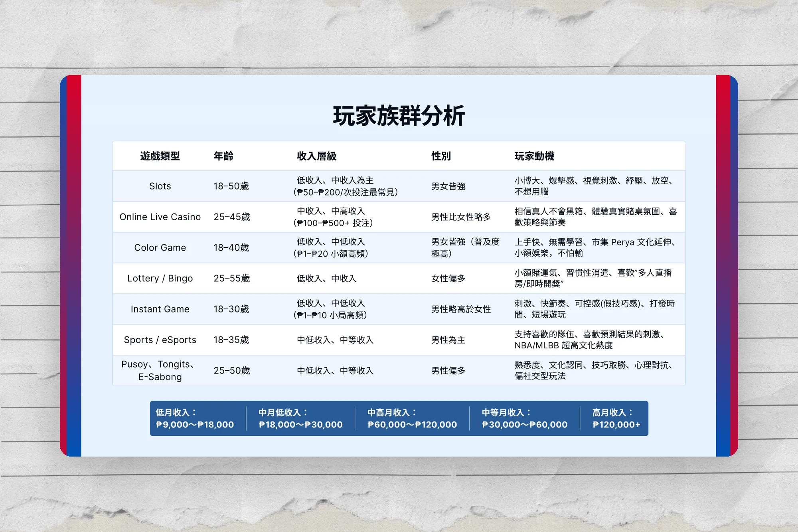The image size is (798, 532).
Task: Click the 中等月收入 ₱30,000～₱60,000 legend
Action: point(525,419)
